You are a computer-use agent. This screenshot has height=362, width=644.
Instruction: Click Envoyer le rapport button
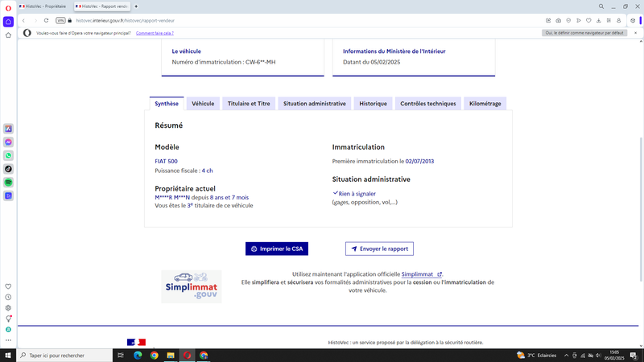point(379,249)
